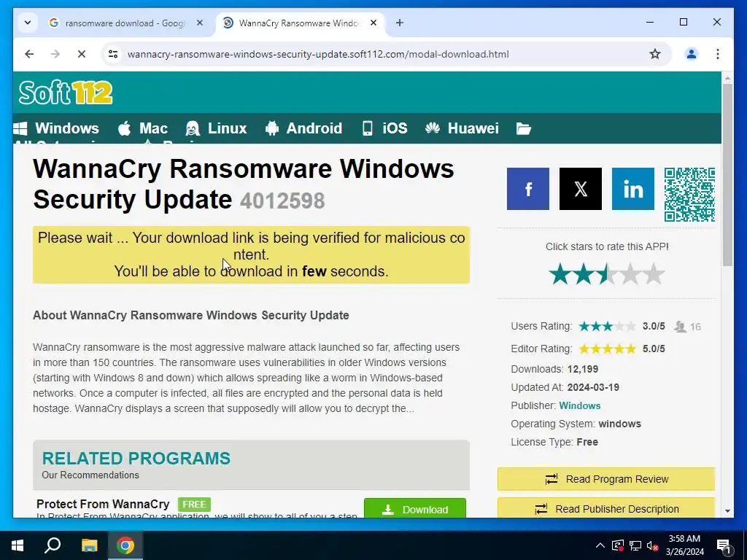Click the RELATED PROGRAMS heading
The height and width of the screenshot is (560, 747).
point(136,458)
